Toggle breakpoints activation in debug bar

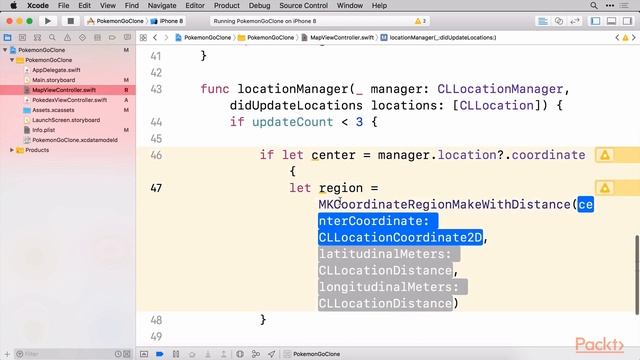[160, 354]
